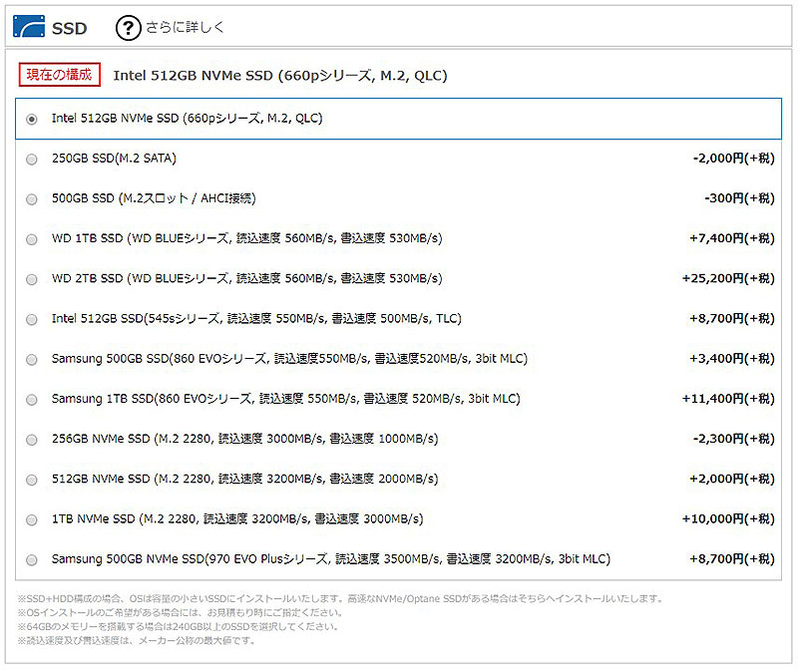Screen dimensions: 798x672
Task: Select Samsung 500GB 860 EVO radio button
Action: 32,360
